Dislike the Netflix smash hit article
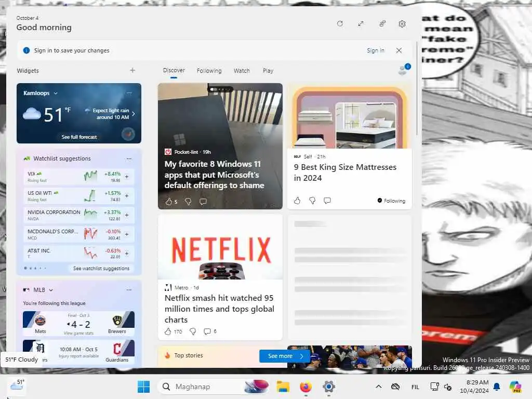 tap(193, 331)
